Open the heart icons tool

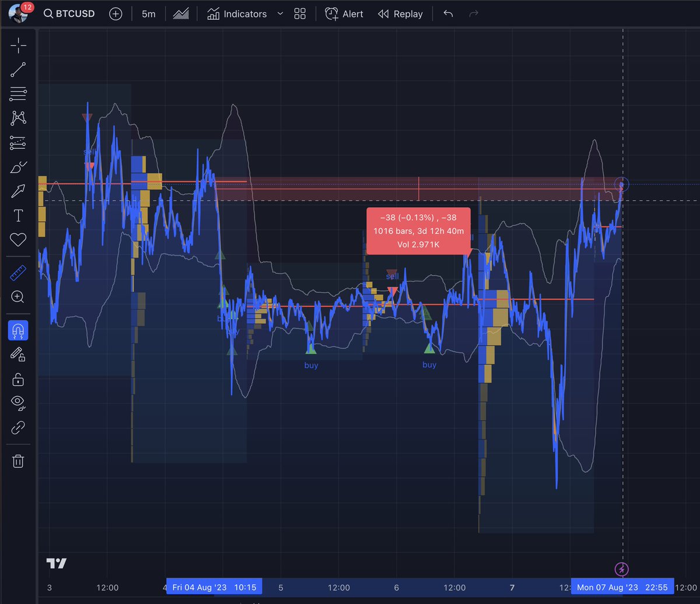(x=18, y=239)
